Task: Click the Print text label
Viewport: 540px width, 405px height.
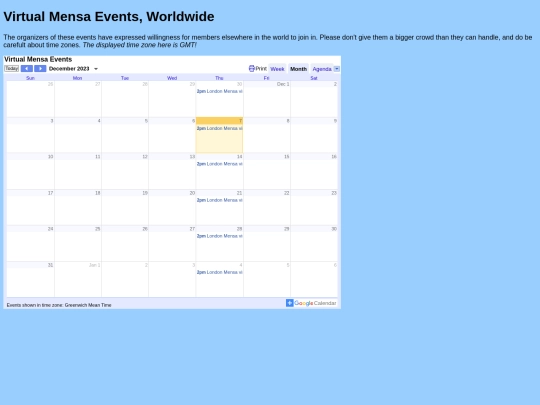Action: [261, 69]
